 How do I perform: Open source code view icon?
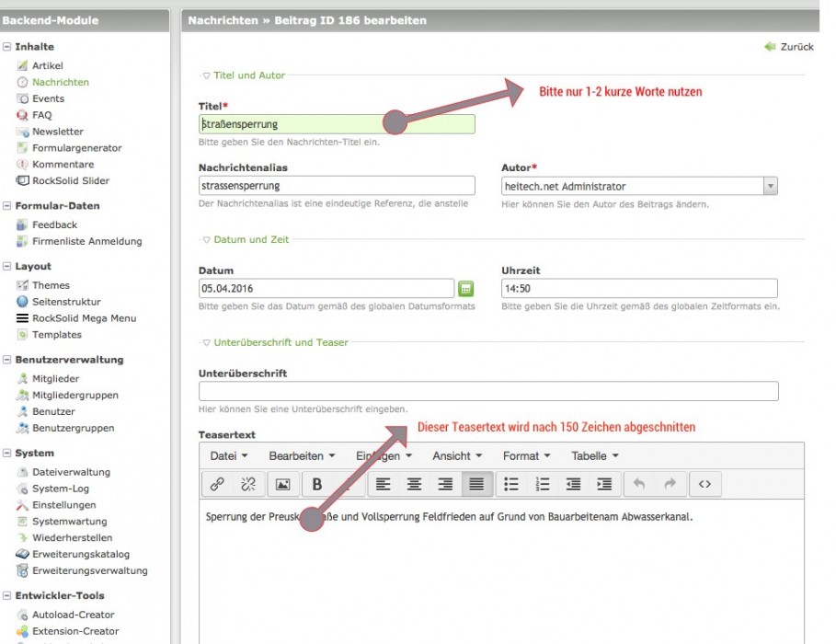[x=704, y=484]
